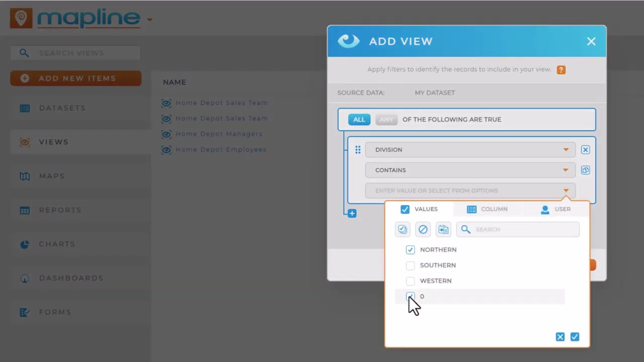Switch to the Values tab

(419, 209)
